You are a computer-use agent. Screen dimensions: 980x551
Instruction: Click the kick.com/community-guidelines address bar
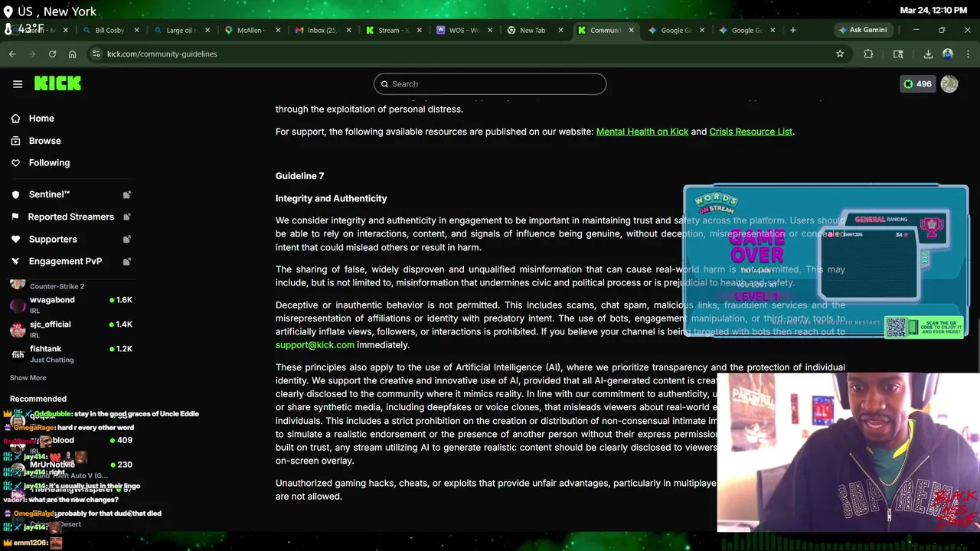469,54
